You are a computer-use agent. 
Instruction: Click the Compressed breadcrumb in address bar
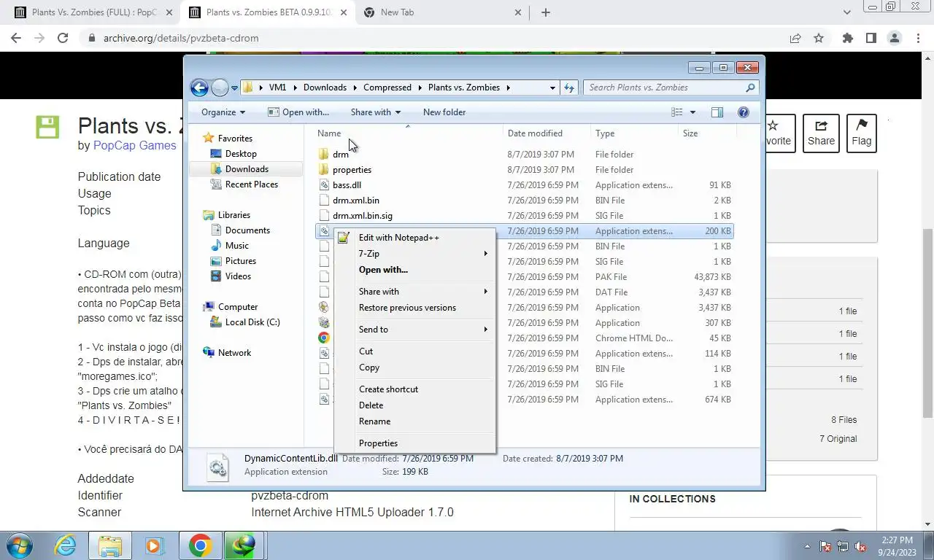tap(387, 87)
